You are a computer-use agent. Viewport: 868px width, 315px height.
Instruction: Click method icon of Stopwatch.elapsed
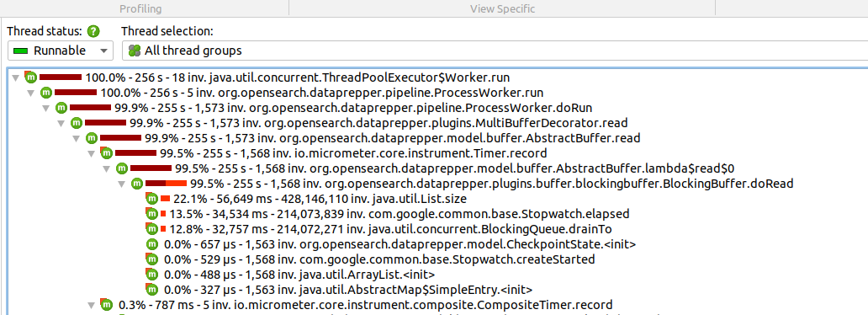[151, 214]
